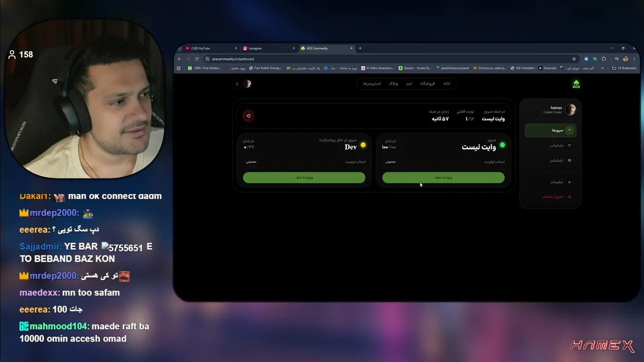Open the 1,000+ Free Motion bookmark
644x362 pixels.
pos(204,68)
